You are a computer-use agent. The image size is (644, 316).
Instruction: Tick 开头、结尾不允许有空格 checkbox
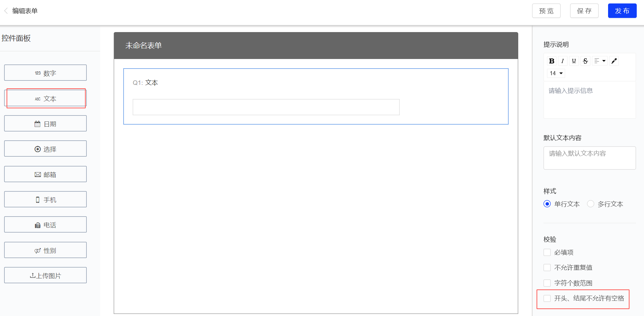coord(547,298)
